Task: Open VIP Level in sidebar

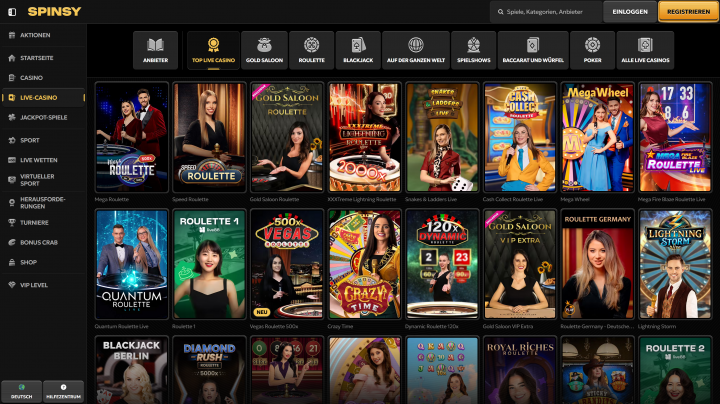Action: 43,285
